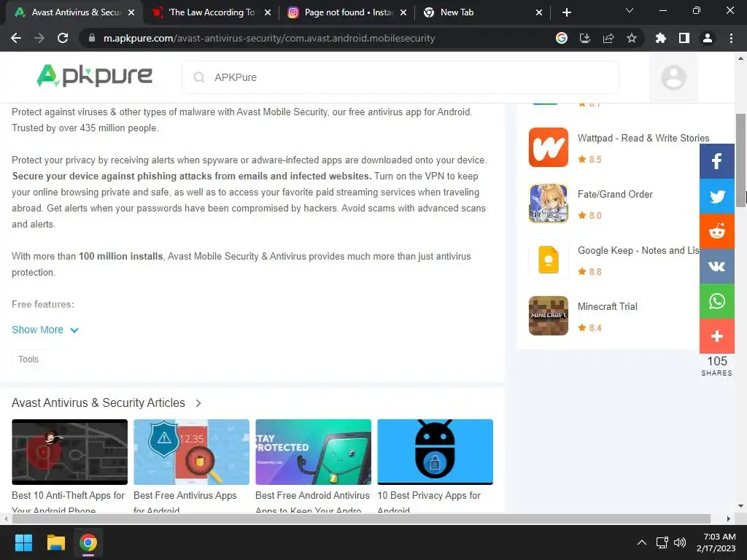Click the search magnifier icon

(199, 77)
